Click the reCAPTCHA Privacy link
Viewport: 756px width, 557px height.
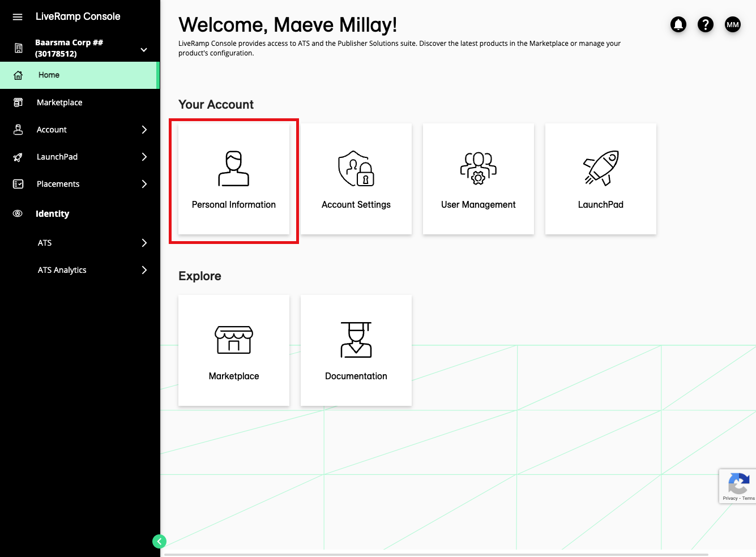point(730,499)
